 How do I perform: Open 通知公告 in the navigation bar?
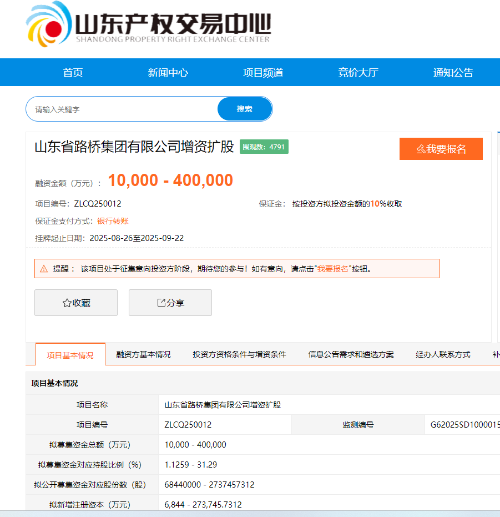[x=453, y=72]
